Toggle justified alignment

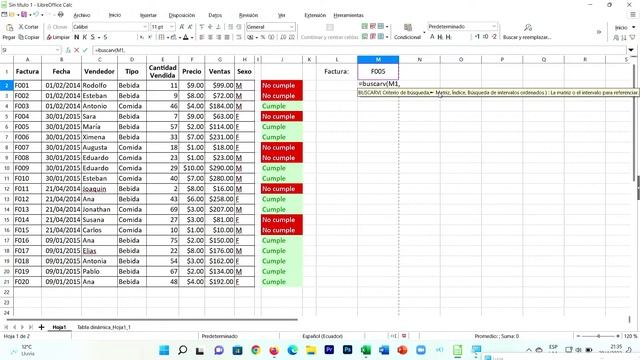pos(227,37)
